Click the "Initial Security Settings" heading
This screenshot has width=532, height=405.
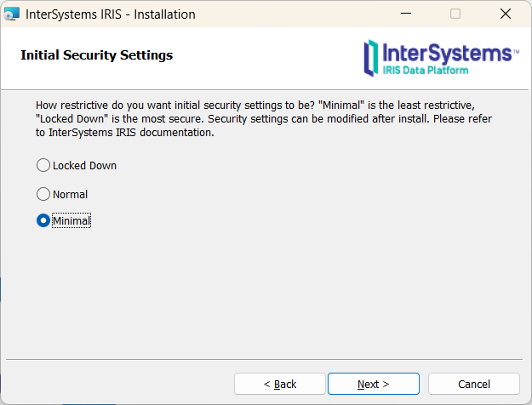coord(96,55)
